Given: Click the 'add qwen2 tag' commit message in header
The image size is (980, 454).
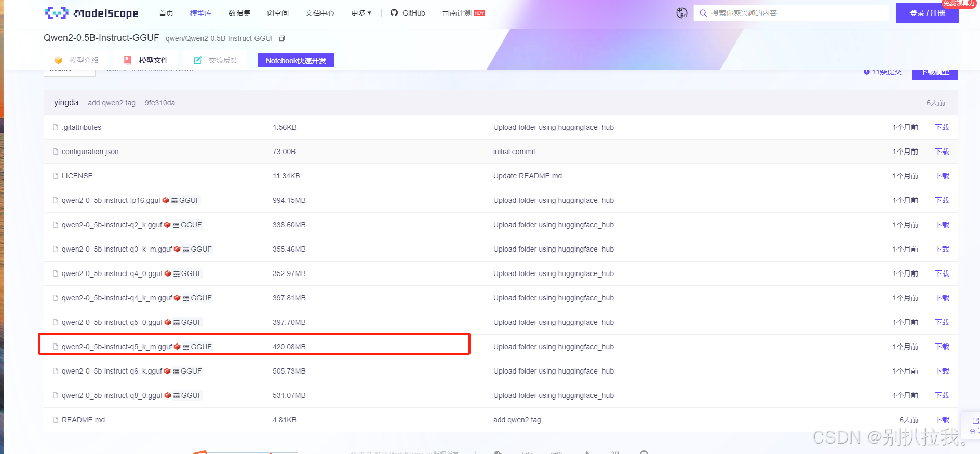Looking at the screenshot, I should click(112, 103).
